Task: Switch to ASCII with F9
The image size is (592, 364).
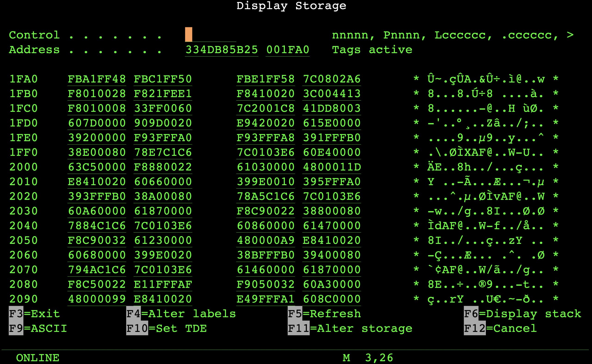Action: click(38, 329)
